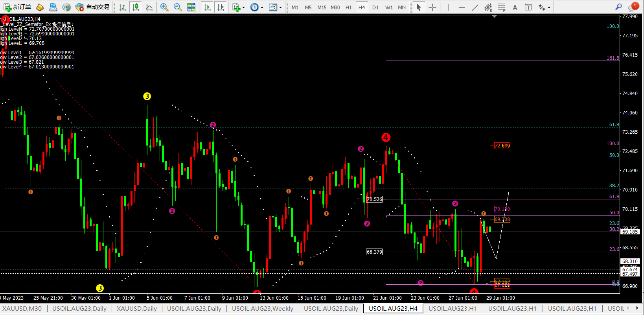
Task: Select the M15 timeframe
Action: tap(322, 7)
